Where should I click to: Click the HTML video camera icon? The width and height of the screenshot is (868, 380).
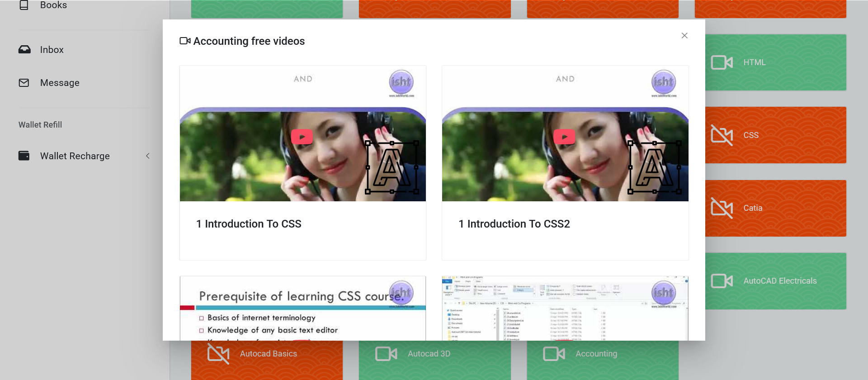coord(722,62)
